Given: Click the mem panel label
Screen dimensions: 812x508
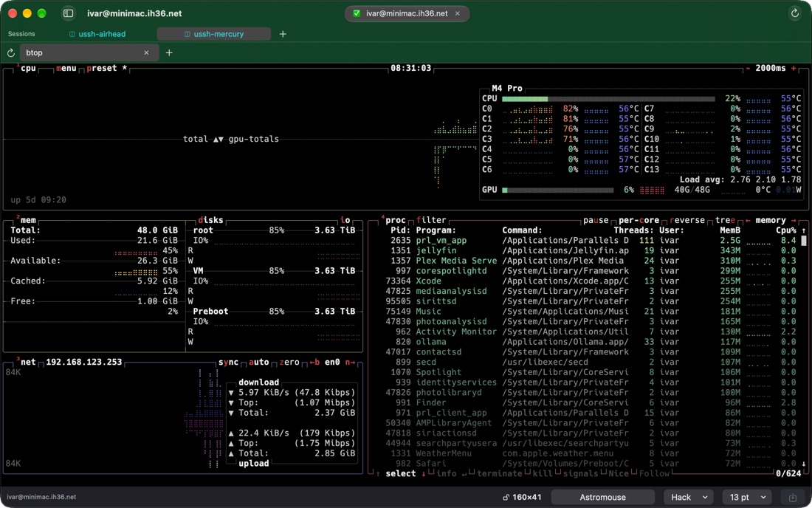Looking at the screenshot, I should click(x=29, y=221).
